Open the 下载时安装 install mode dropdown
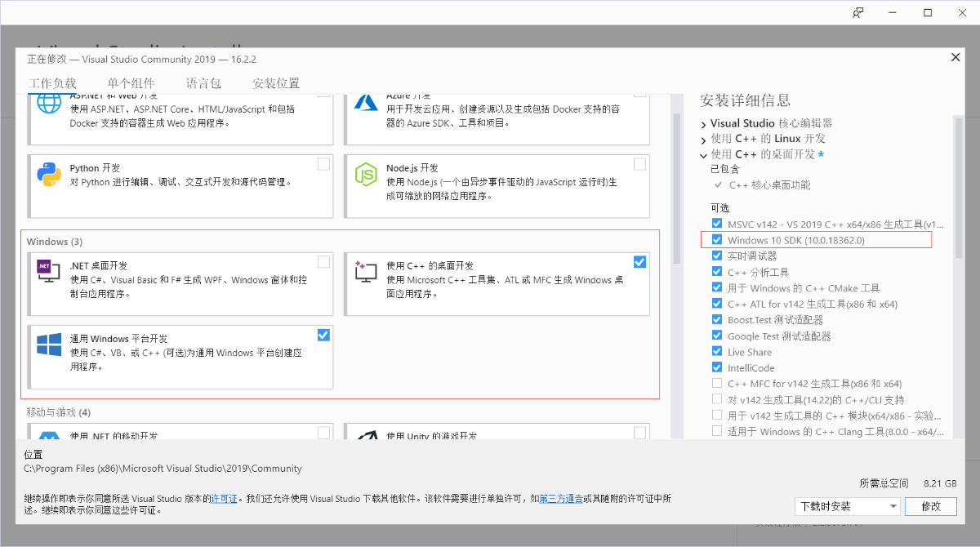The height and width of the screenshot is (547, 980). (x=847, y=506)
